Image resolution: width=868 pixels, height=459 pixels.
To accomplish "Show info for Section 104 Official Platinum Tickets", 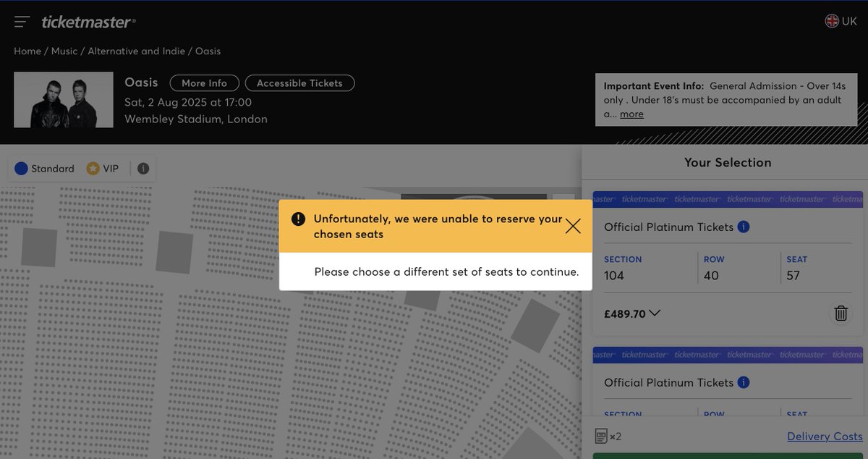I will coord(744,227).
